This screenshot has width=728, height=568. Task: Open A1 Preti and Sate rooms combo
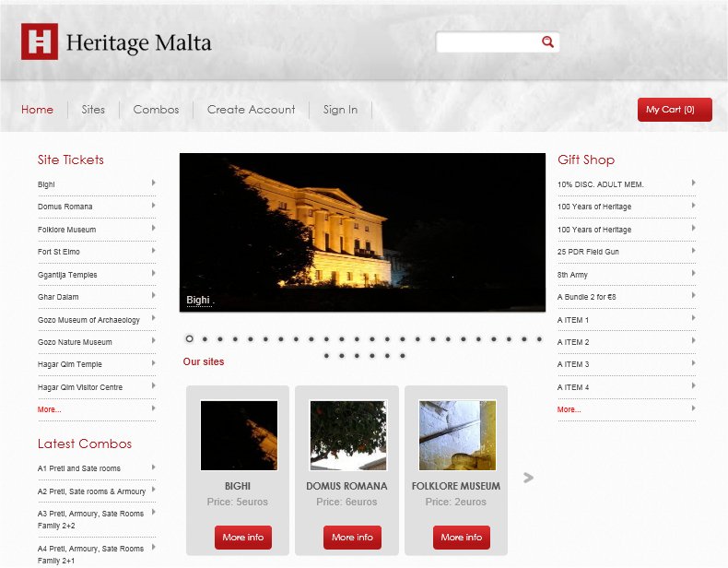tap(79, 468)
